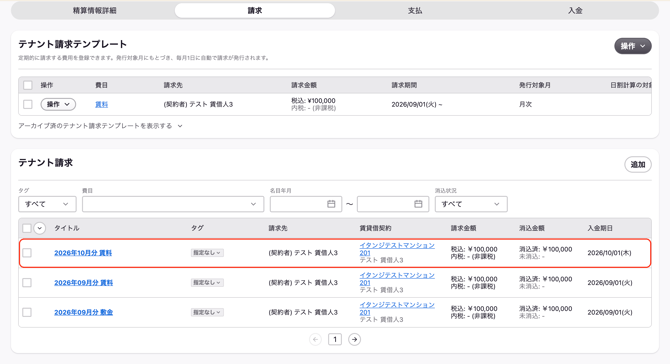The width and height of the screenshot is (670, 364).
Task: Open the lease contract link in 09月分 賃料 row
Action: coord(397,279)
